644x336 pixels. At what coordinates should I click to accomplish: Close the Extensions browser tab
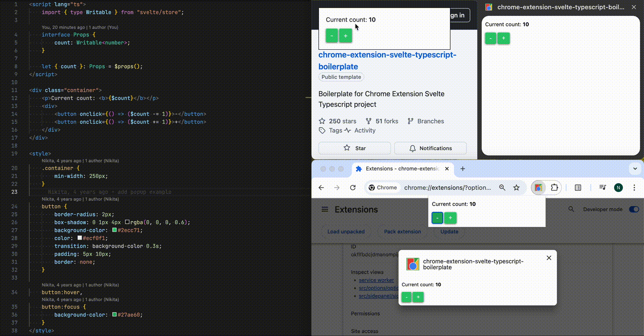447,169
